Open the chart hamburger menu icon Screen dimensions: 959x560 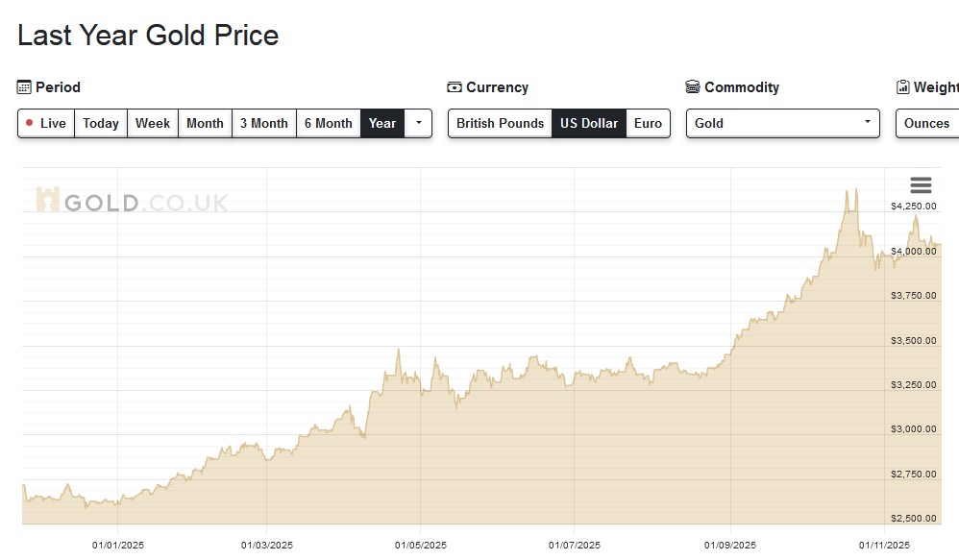point(921,185)
